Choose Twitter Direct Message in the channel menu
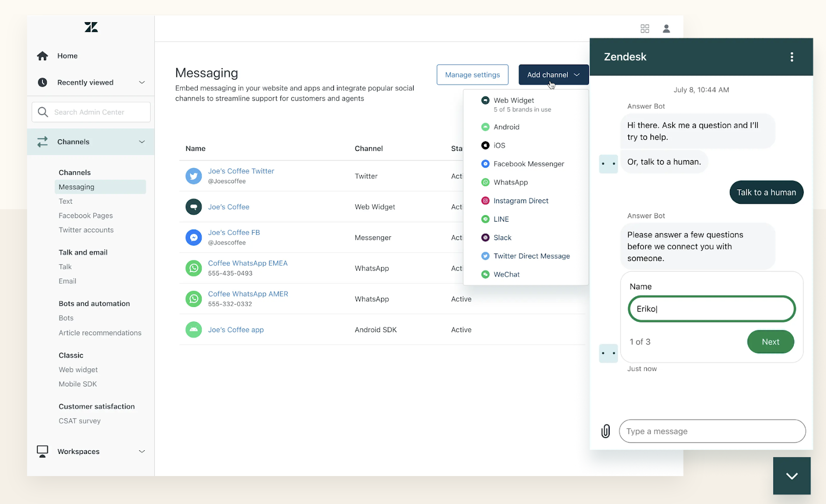This screenshot has width=826, height=504. click(x=526, y=256)
